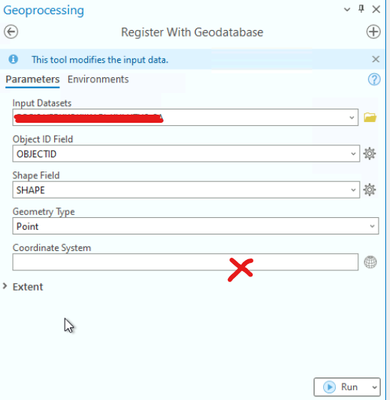Open the Run button dropdown arrow

374,387
